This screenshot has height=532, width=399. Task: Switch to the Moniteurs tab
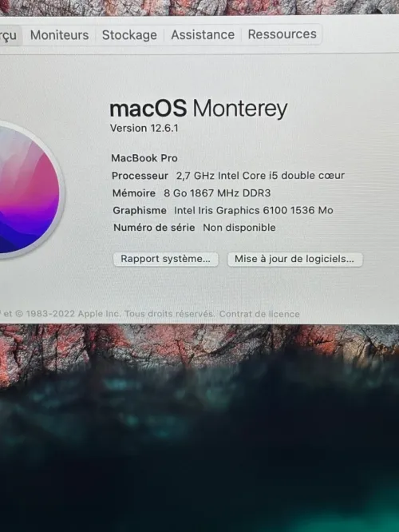click(59, 35)
